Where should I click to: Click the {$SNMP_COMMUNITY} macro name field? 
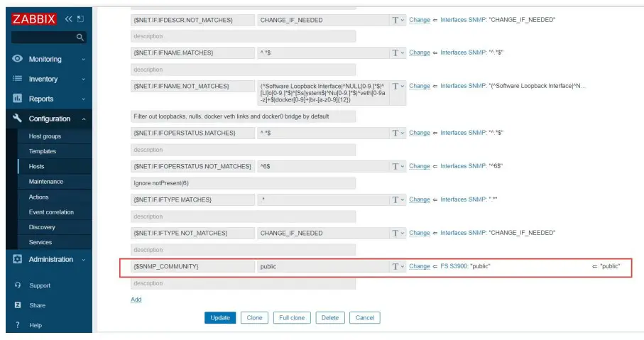[x=192, y=266]
